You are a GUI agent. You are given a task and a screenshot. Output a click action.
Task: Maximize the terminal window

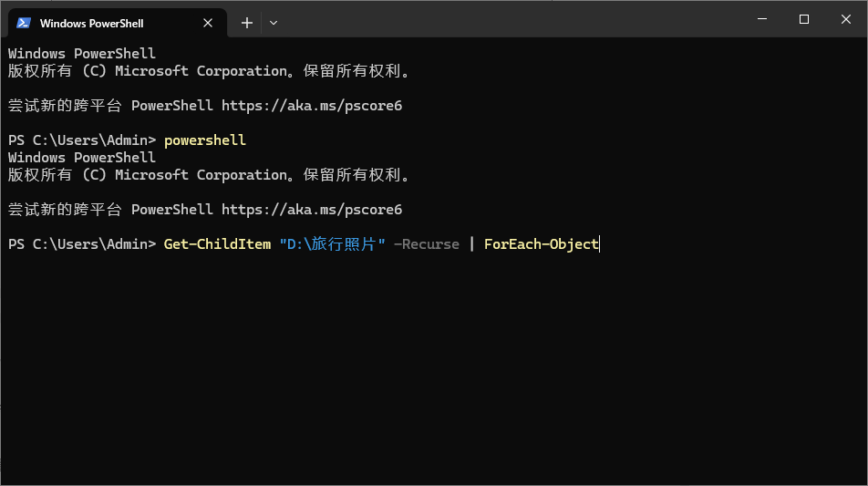(x=804, y=19)
